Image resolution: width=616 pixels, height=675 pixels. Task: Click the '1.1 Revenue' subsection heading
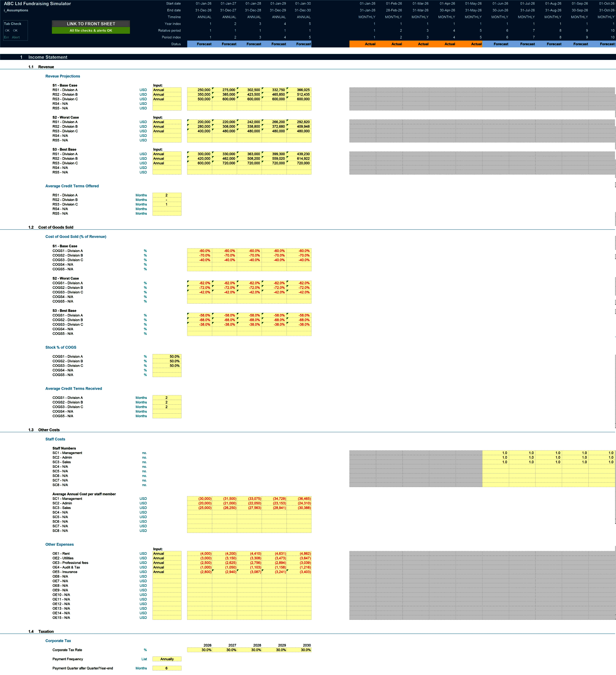tap(41, 67)
